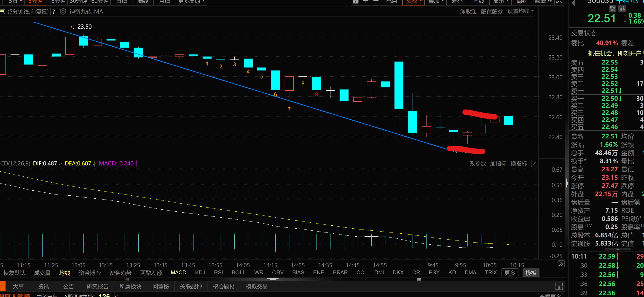
Task: Click the scroll-right double arrow on time axis
Action: (x=561, y=264)
